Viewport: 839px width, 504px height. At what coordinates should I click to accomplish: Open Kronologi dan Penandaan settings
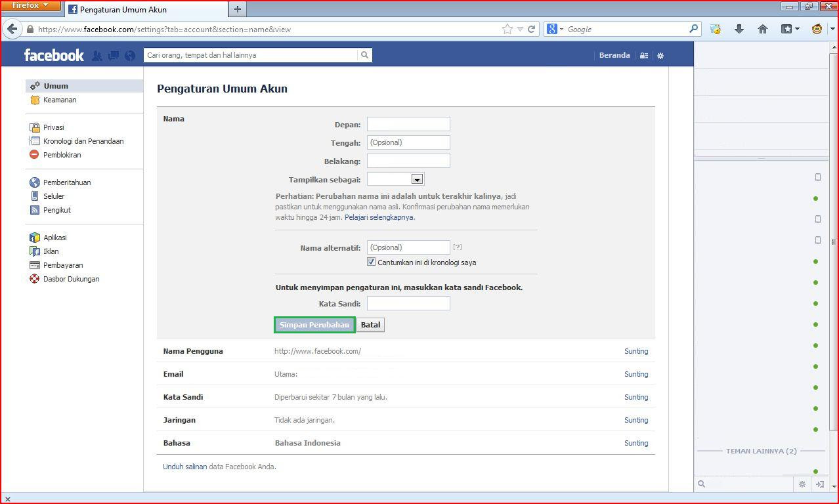(84, 141)
